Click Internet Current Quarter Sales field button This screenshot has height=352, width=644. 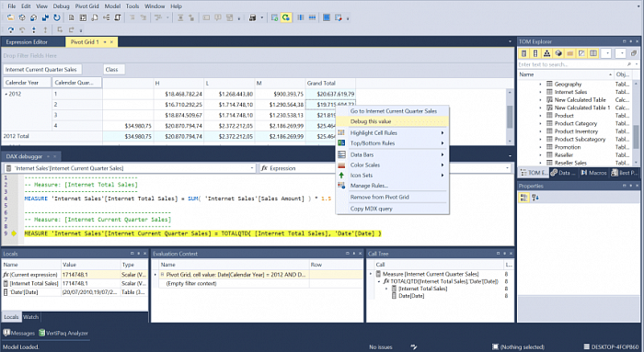tap(42, 70)
